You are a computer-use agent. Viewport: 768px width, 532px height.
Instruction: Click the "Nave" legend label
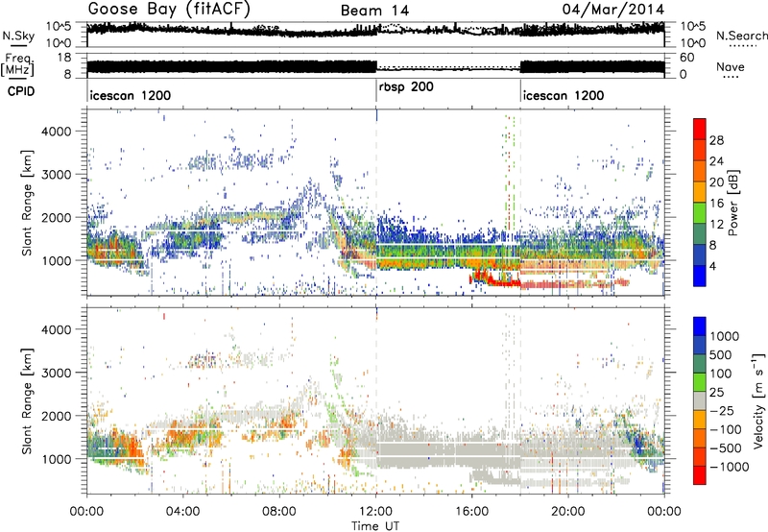click(x=731, y=66)
